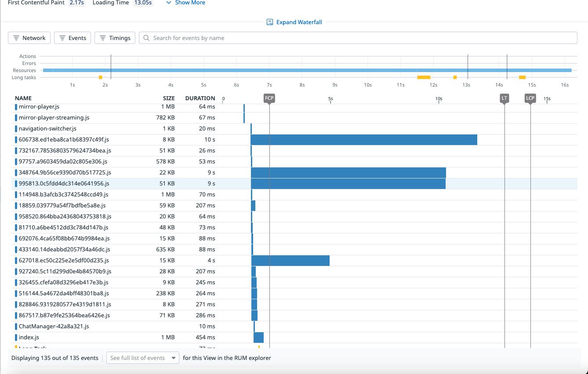
Task: Click the LT marker in the waterfall
Action: (505, 98)
